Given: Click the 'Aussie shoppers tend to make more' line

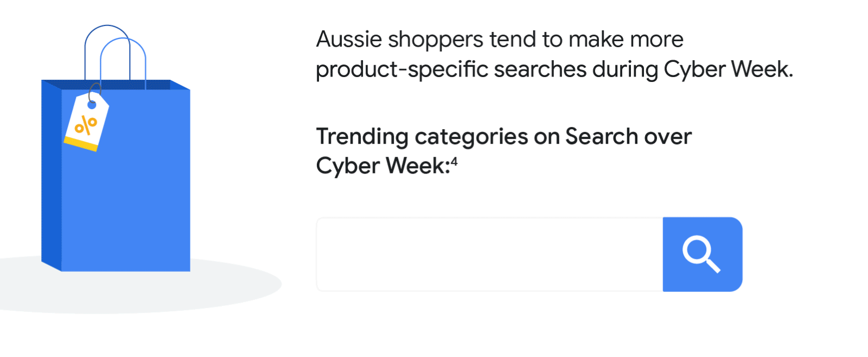Looking at the screenshot, I should [500, 40].
